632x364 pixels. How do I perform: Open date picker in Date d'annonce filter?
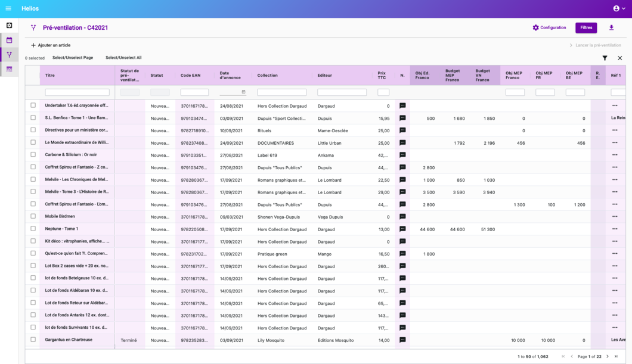(x=243, y=92)
